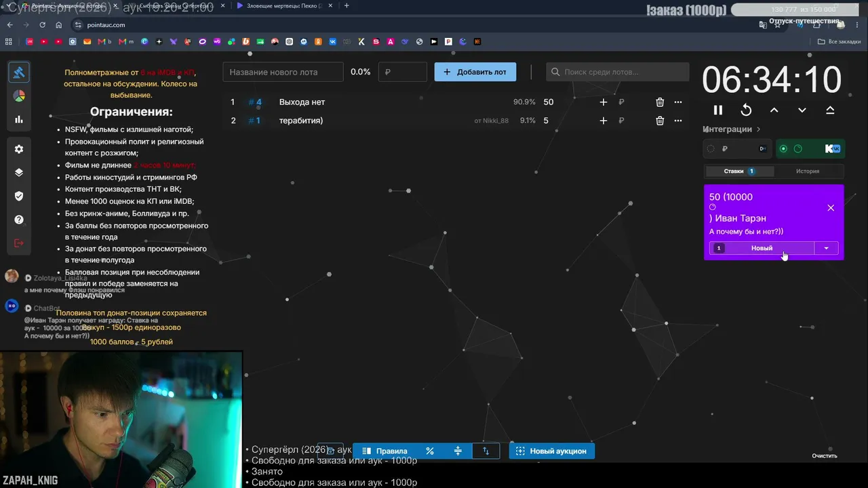Screen dimensions: 868x488
Task: Dismiss the Иван Тарэн bid card
Action: tap(831, 208)
